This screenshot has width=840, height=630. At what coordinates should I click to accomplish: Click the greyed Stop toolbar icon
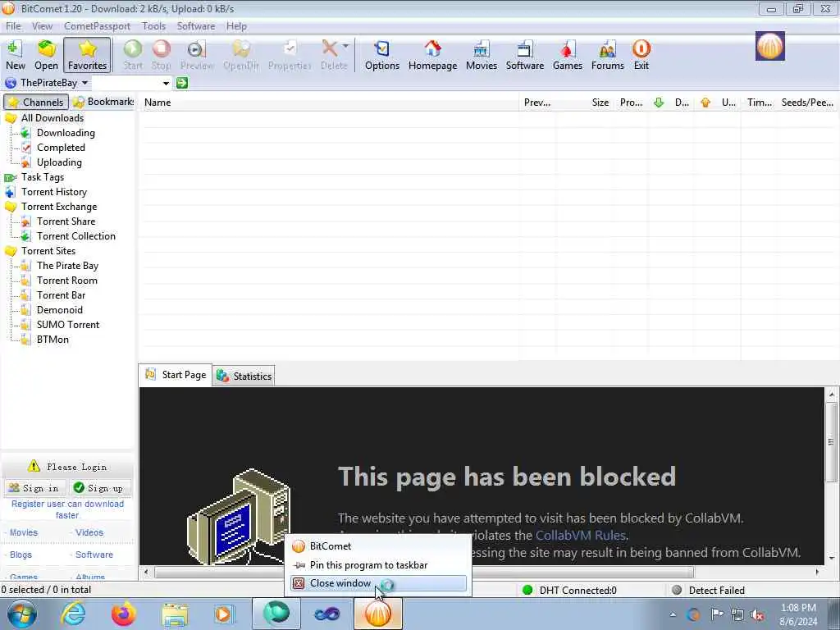pyautogui.click(x=161, y=55)
